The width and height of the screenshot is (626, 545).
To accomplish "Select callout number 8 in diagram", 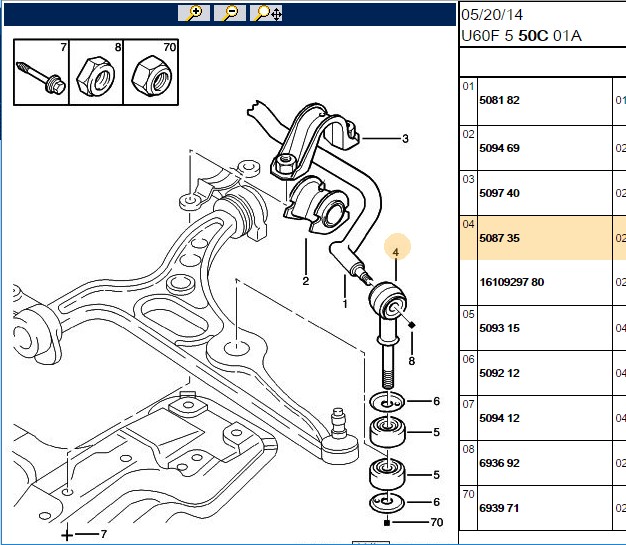I will pos(412,361).
